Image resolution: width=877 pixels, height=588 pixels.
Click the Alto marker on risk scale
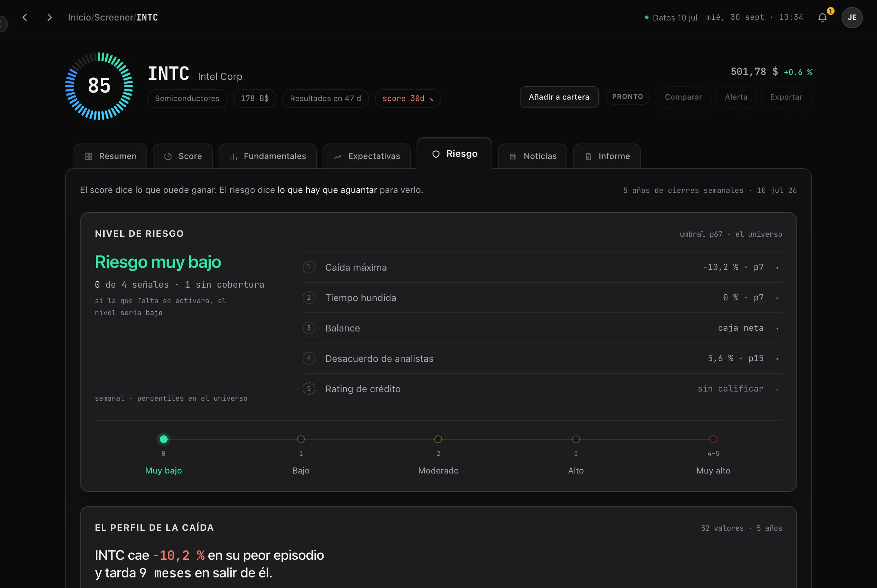tap(576, 439)
